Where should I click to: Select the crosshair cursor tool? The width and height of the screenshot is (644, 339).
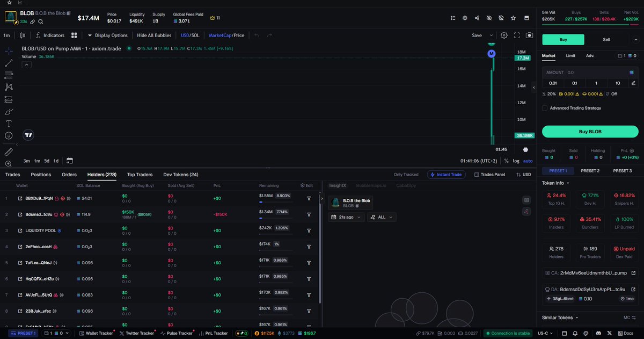[9, 51]
